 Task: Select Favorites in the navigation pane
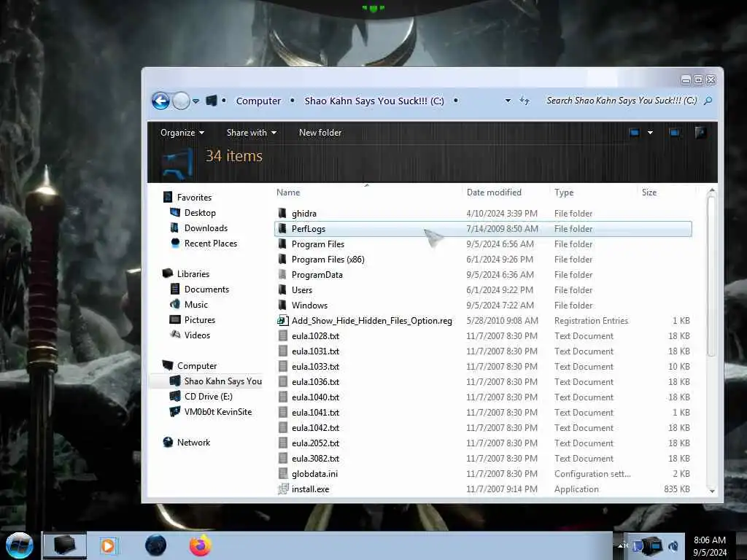pyautogui.click(x=194, y=197)
